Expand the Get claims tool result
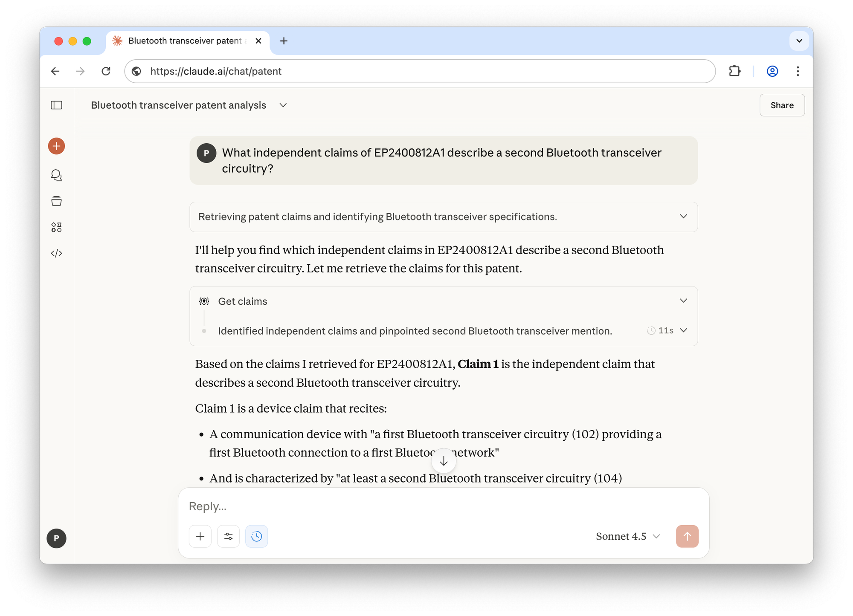This screenshot has width=853, height=616. pyautogui.click(x=683, y=301)
